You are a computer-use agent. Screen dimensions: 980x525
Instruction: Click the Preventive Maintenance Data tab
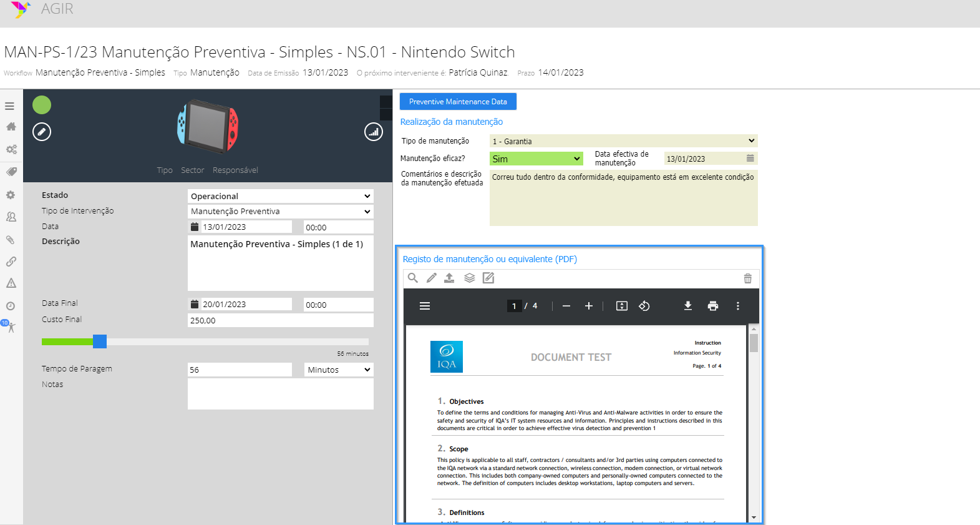tap(458, 101)
